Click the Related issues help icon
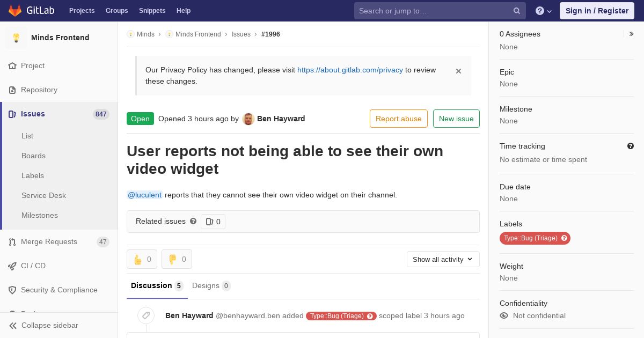 [x=193, y=221]
